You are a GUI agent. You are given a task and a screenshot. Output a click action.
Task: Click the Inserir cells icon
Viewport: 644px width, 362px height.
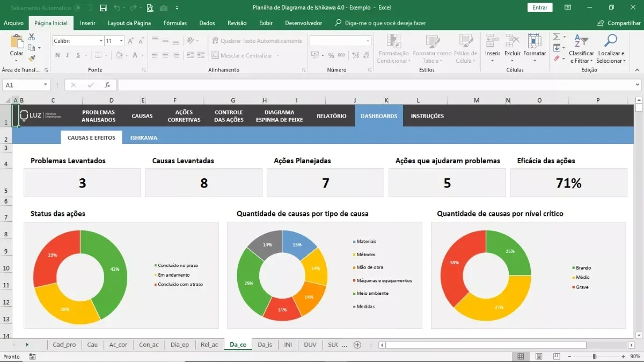click(x=492, y=41)
